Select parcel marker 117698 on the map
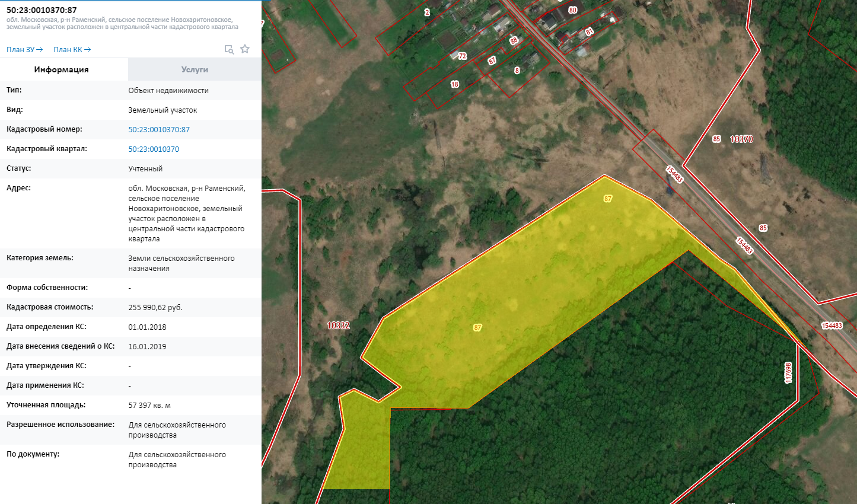 tap(788, 373)
